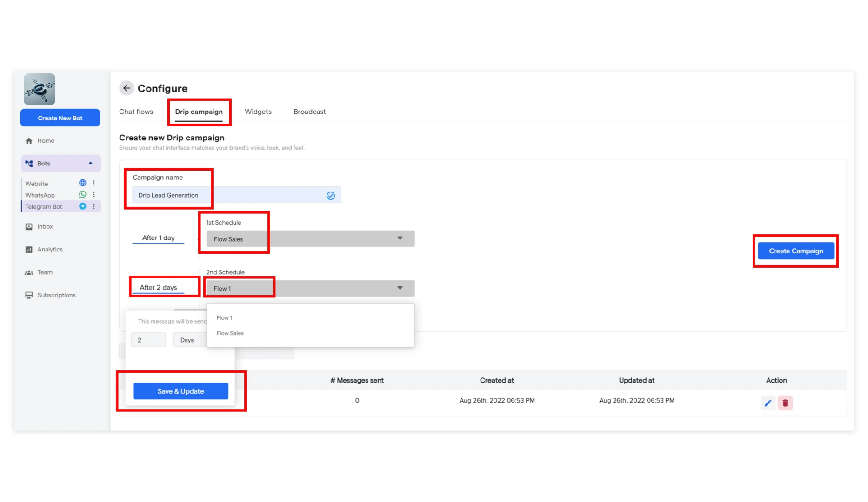Open the WhatsApp bot three-dot menu
This screenshot has height=502, width=868.
coord(94,195)
